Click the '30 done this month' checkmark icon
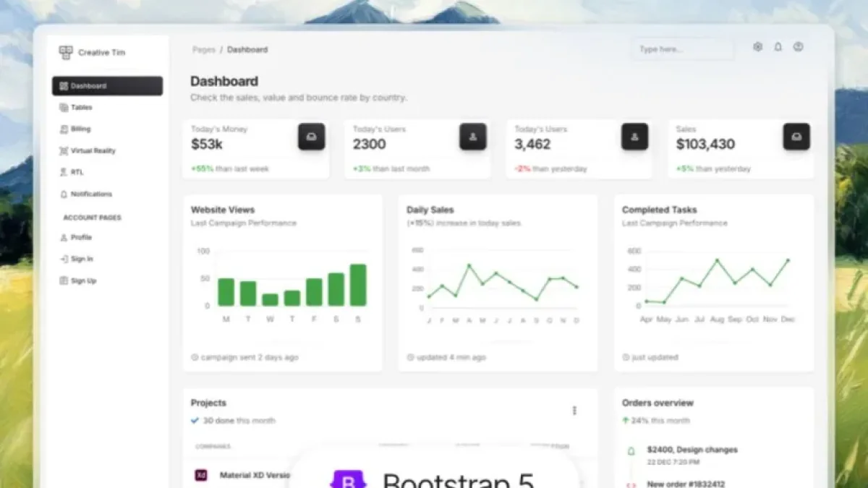 tap(195, 420)
